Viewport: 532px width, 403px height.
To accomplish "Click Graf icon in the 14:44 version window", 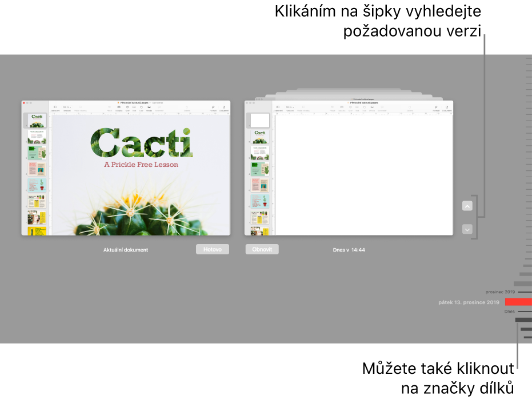I will tap(350, 108).
